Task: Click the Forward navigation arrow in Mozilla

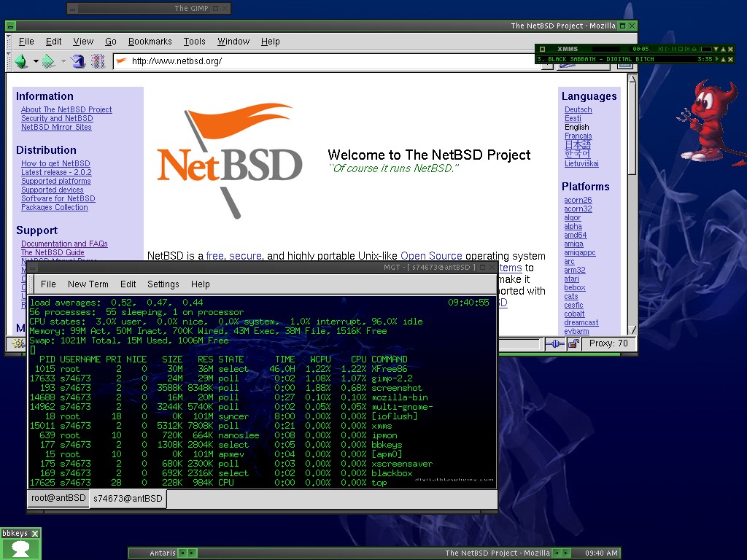Action: [x=48, y=61]
